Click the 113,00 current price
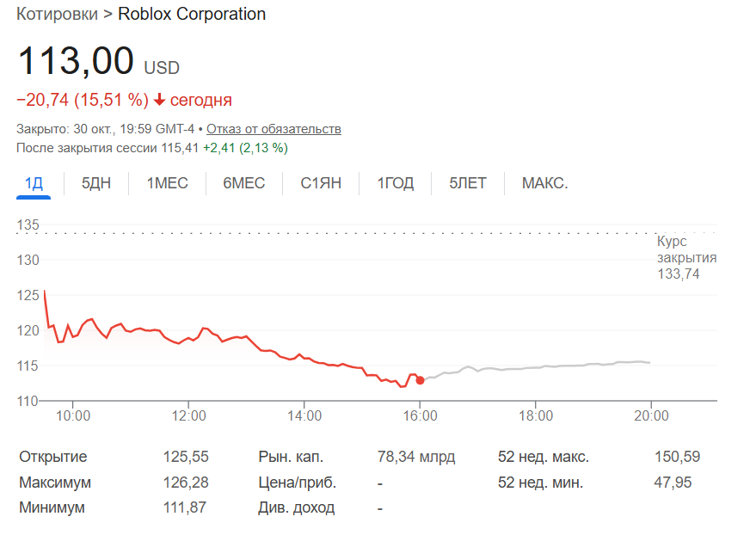Image resolution: width=756 pixels, height=535 pixels. [76, 62]
